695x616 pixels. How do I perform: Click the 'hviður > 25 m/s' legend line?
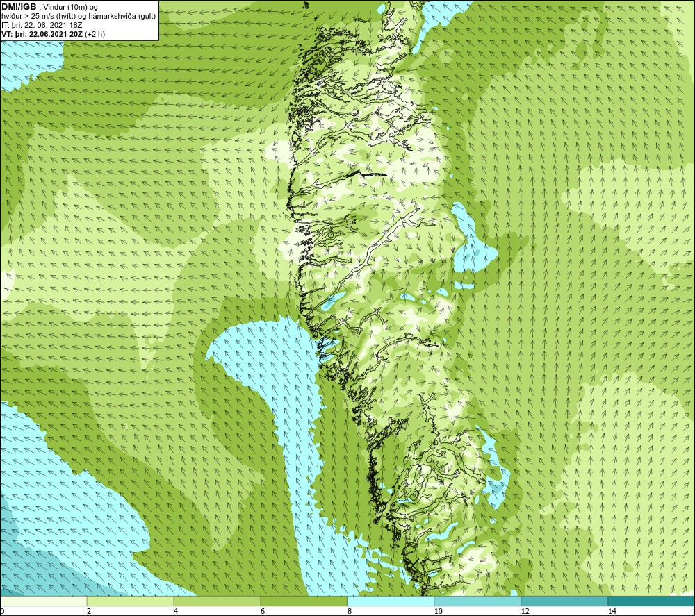point(79,17)
